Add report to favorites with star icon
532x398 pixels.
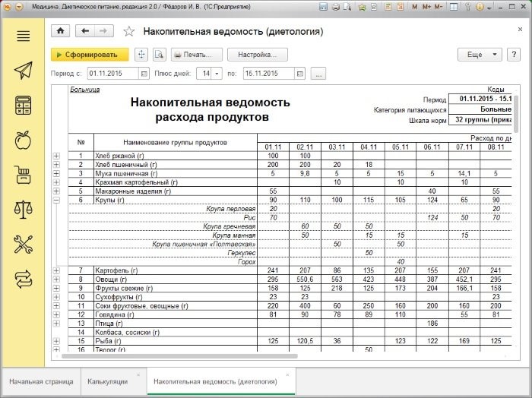(128, 32)
